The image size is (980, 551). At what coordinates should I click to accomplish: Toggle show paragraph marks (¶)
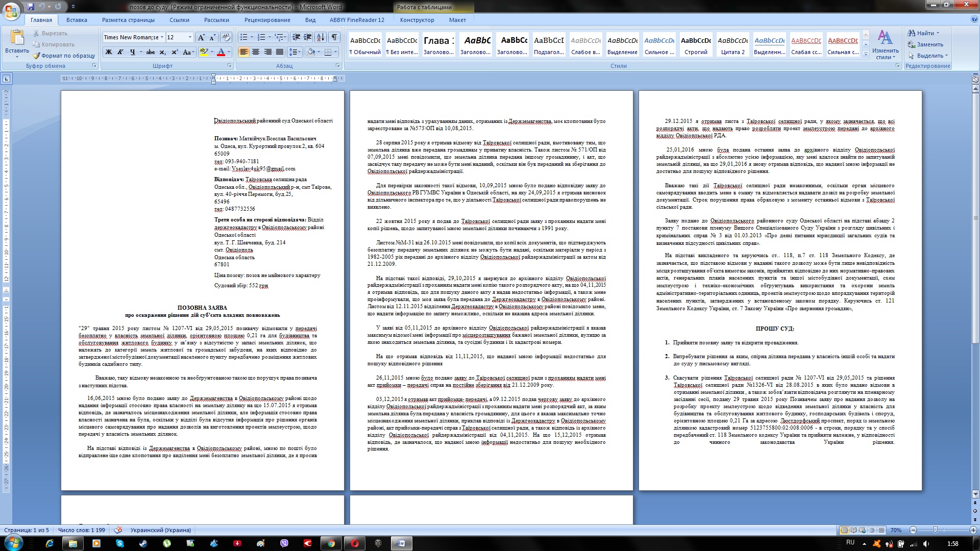pyautogui.click(x=334, y=37)
